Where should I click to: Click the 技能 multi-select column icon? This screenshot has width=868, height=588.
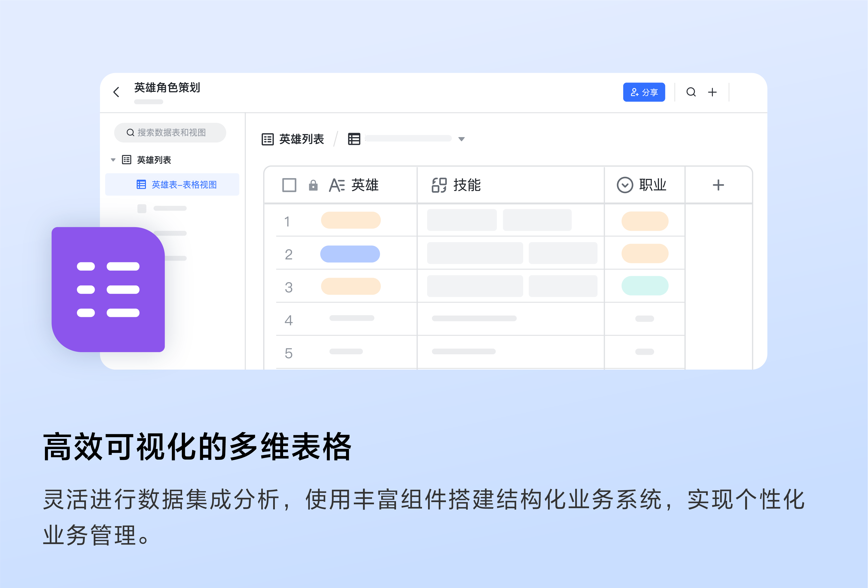(x=439, y=185)
